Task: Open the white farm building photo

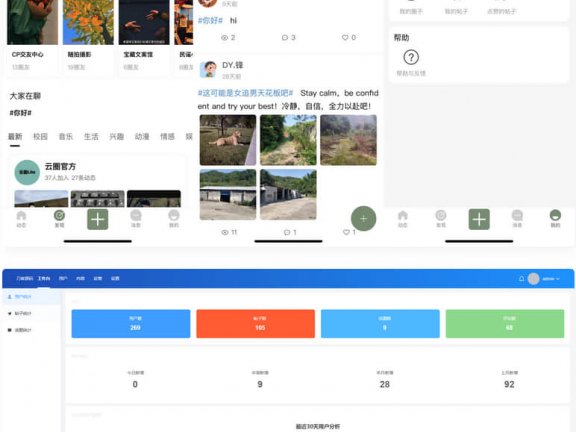Action: (228, 194)
